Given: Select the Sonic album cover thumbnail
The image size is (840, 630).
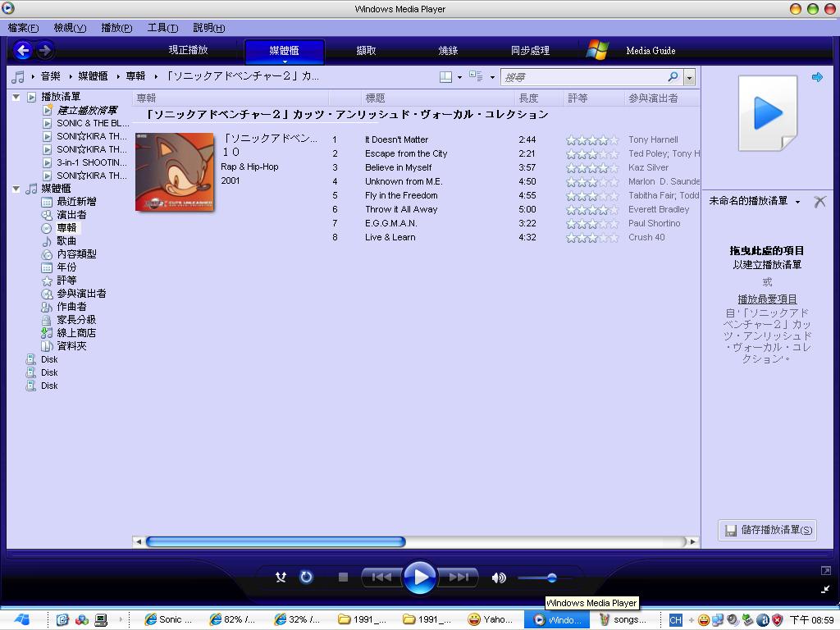Looking at the screenshot, I should tap(175, 172).
